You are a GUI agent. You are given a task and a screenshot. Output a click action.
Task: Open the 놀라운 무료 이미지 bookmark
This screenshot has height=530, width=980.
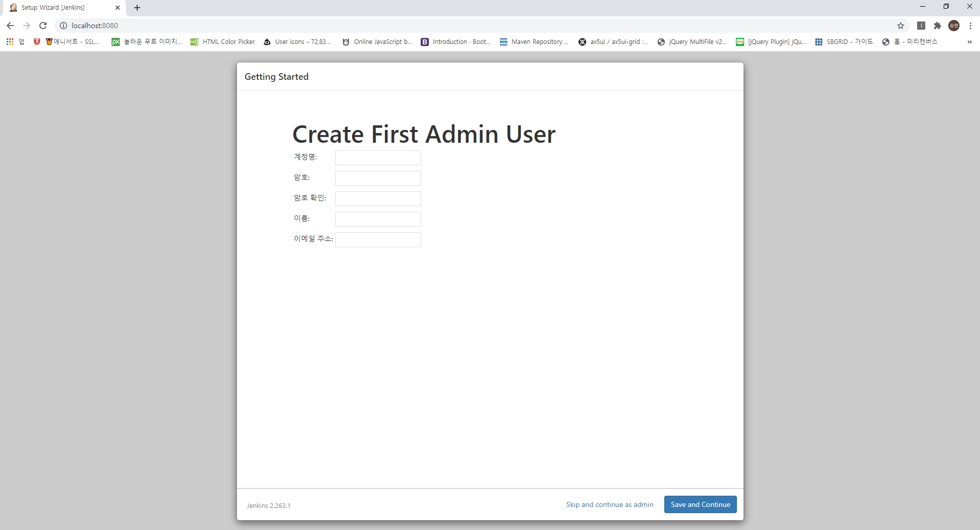pos(147,42)
